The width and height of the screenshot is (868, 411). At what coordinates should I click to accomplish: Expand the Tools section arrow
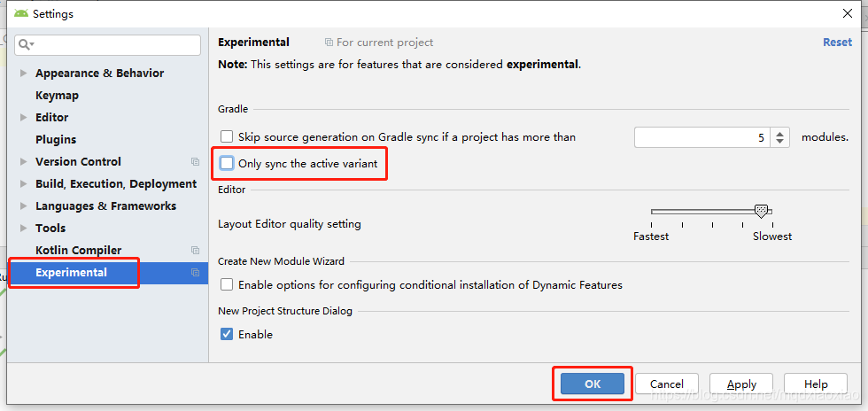click(23, 229)
